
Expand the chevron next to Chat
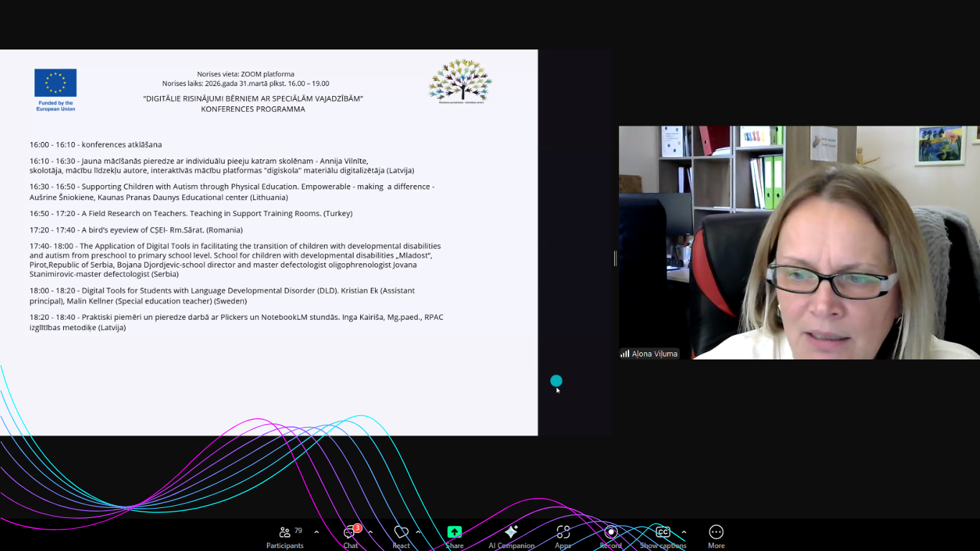click(x=370, y=532)
